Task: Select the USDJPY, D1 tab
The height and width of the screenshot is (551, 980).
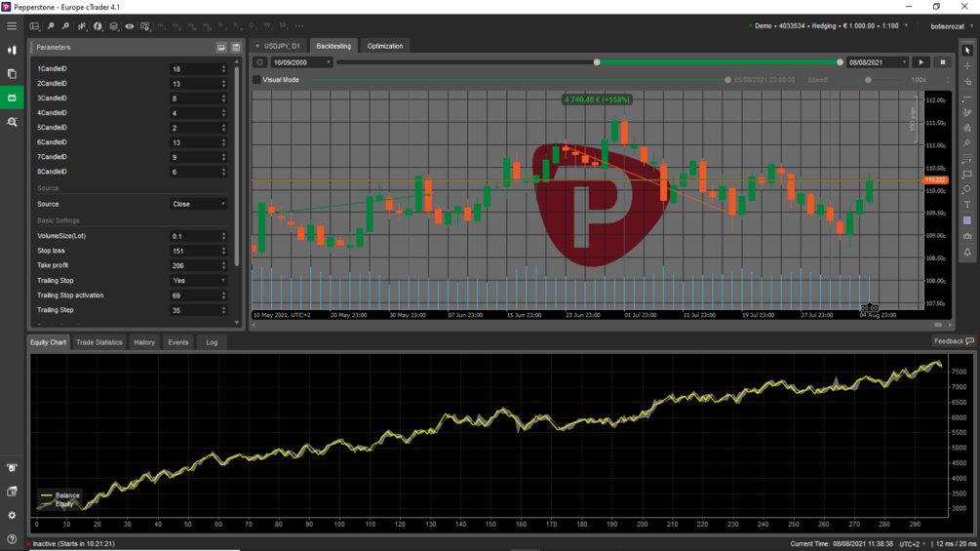Action: pos(279,46)
